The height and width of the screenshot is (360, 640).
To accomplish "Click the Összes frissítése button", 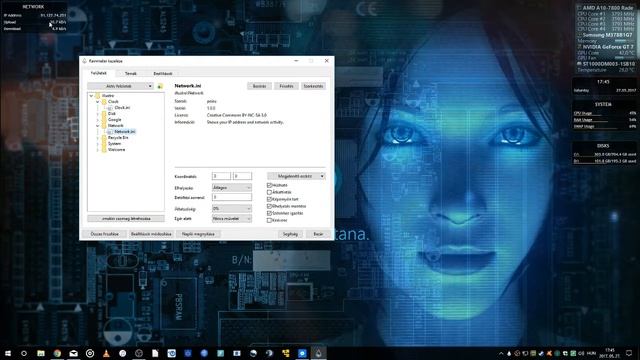I will [x=104, y=234].
